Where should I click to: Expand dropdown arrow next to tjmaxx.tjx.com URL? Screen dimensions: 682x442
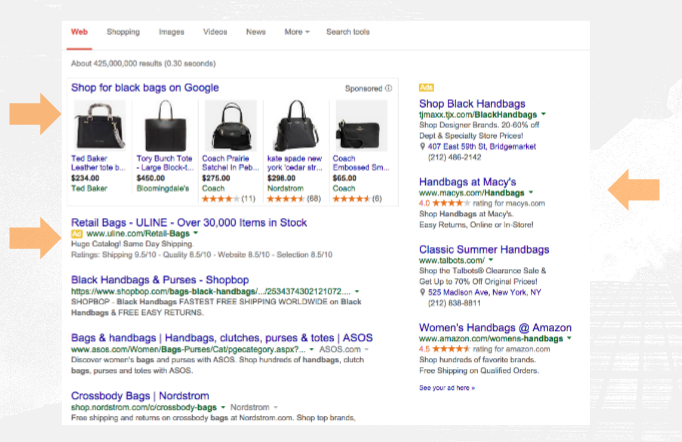pyautogui.click(x=543, y=114)
